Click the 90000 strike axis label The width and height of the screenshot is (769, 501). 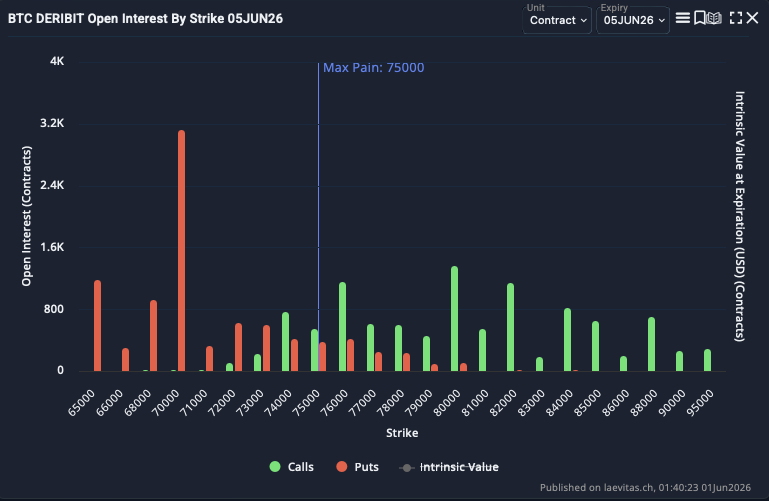(x=671, y=403)
